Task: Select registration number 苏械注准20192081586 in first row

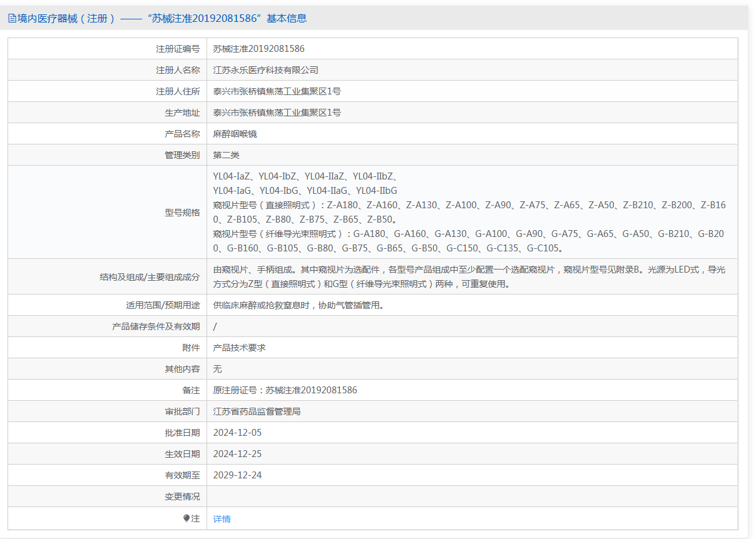Action: 258,49
